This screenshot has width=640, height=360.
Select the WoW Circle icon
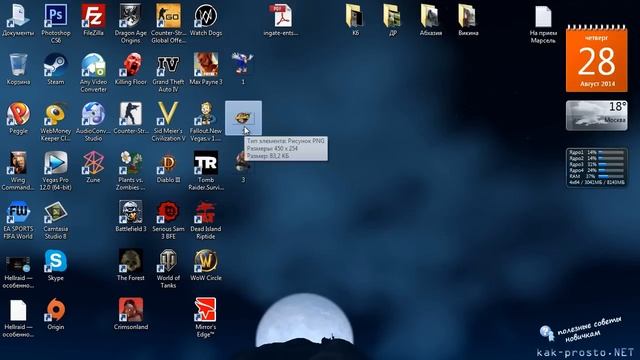[206, 261]
